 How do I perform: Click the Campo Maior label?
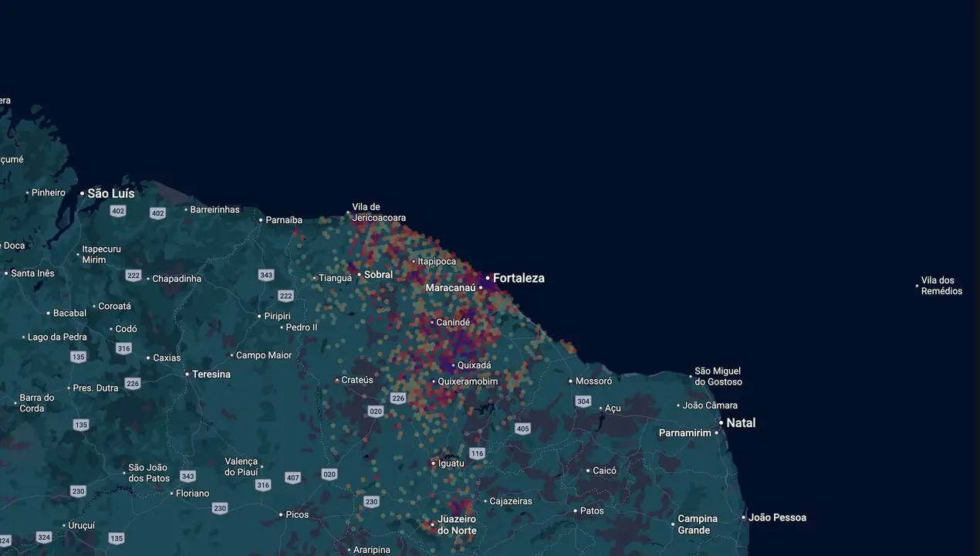pos(264,355)
